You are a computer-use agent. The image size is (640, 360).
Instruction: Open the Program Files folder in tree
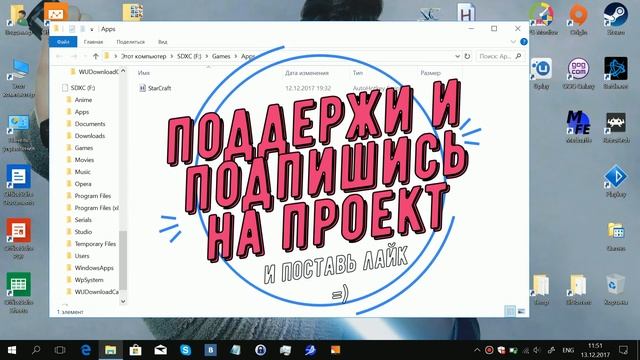point(92,196)
